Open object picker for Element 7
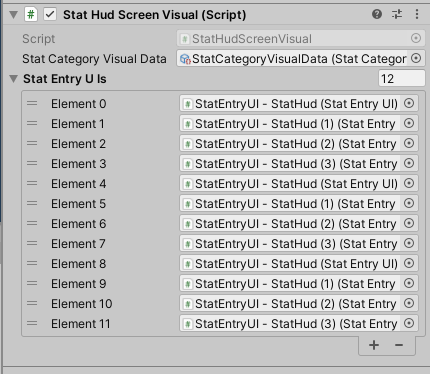 [x=409, y=243]
